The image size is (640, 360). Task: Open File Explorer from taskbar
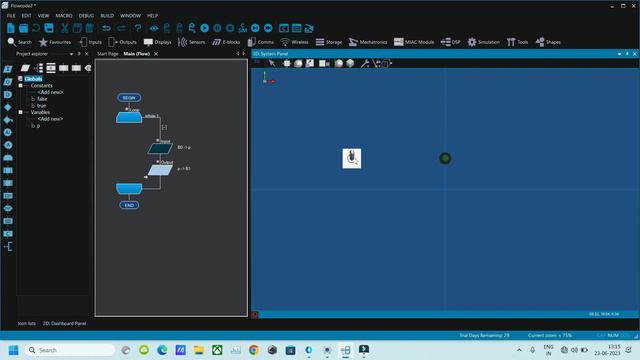199,350
